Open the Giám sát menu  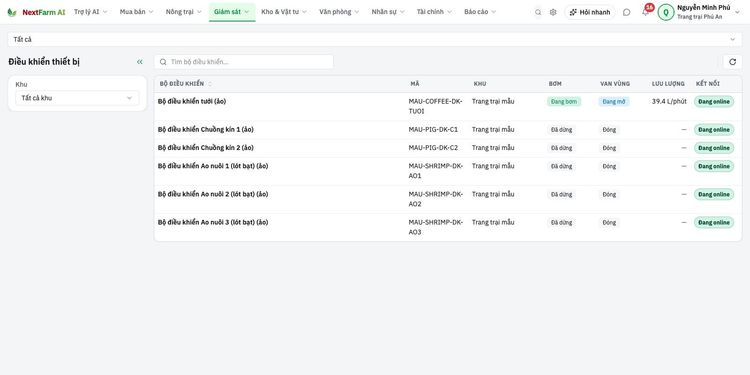232,12
